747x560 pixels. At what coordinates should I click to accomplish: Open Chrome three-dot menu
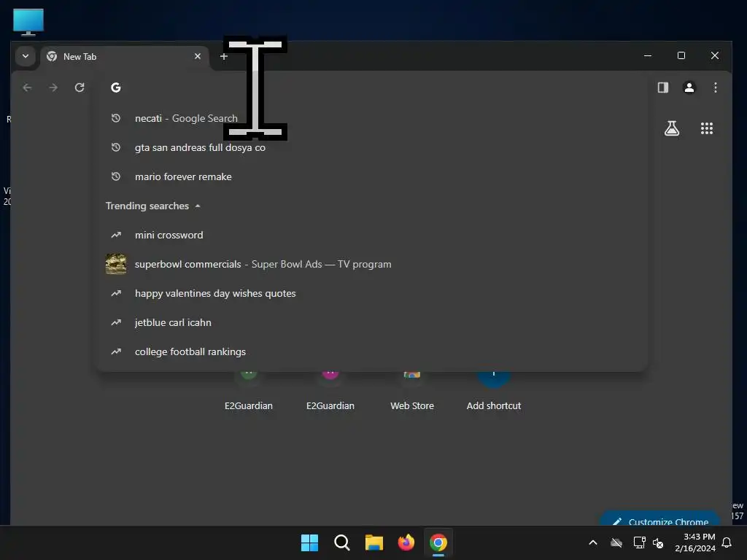[715, 87]
